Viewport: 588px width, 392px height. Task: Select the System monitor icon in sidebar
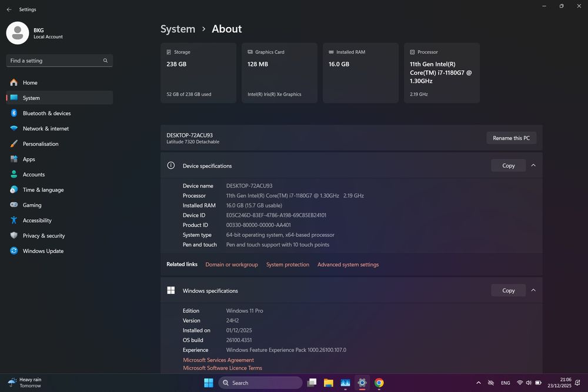coord(14,98)
